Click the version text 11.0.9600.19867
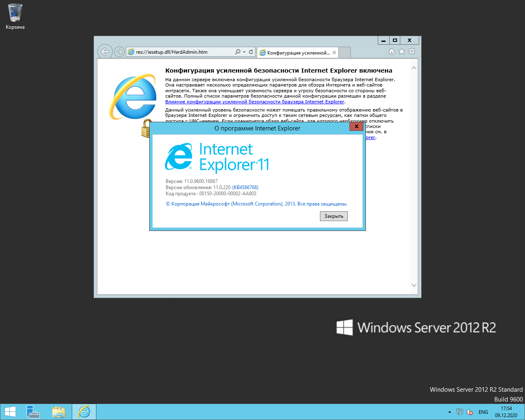 pos(201,181)
